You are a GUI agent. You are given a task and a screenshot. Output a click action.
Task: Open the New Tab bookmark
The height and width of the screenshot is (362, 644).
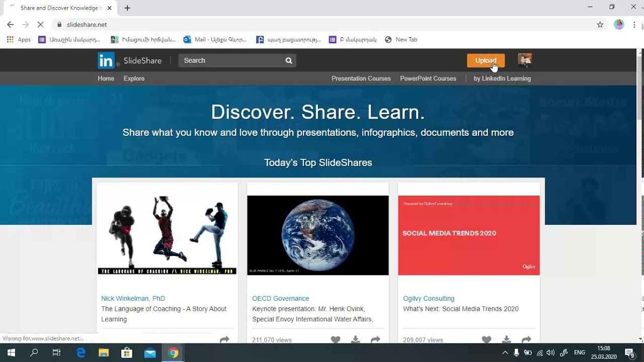[401, 40]
